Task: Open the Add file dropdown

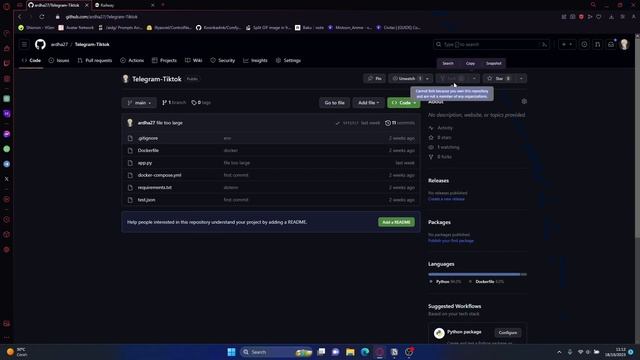Action: click(368, 103)
